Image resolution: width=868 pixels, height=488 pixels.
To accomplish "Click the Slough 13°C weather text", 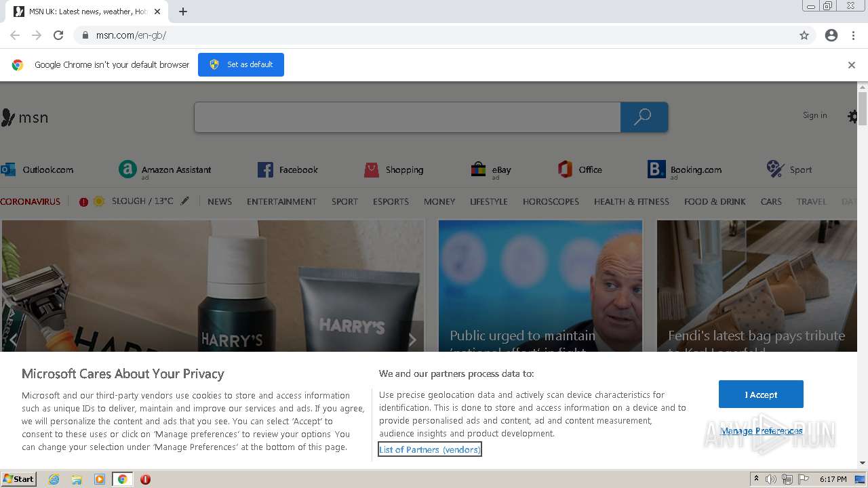I will (x=142, y=201).
